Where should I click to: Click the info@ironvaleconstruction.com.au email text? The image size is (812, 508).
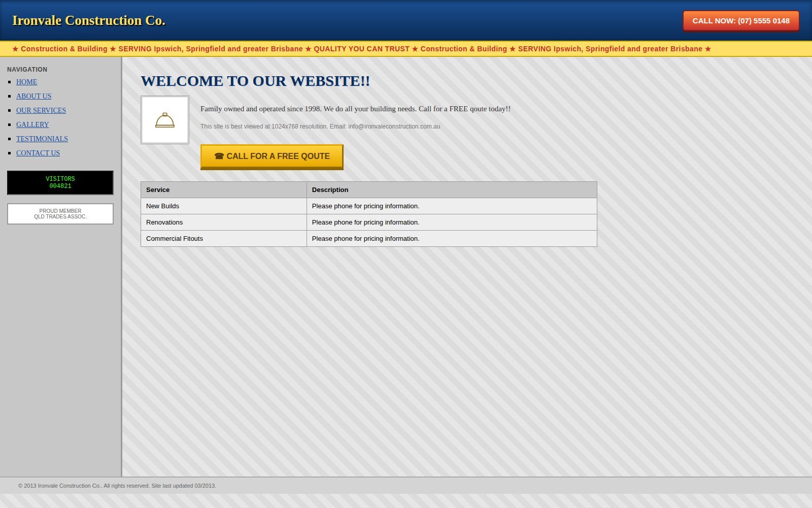[x=394, y=126]
